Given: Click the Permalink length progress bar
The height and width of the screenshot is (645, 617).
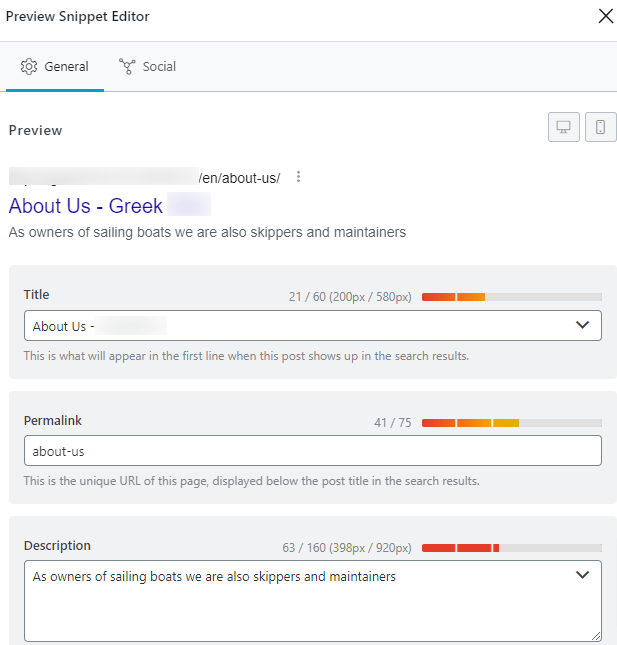Looking at the screenshot, I should (x=512, y=423).
